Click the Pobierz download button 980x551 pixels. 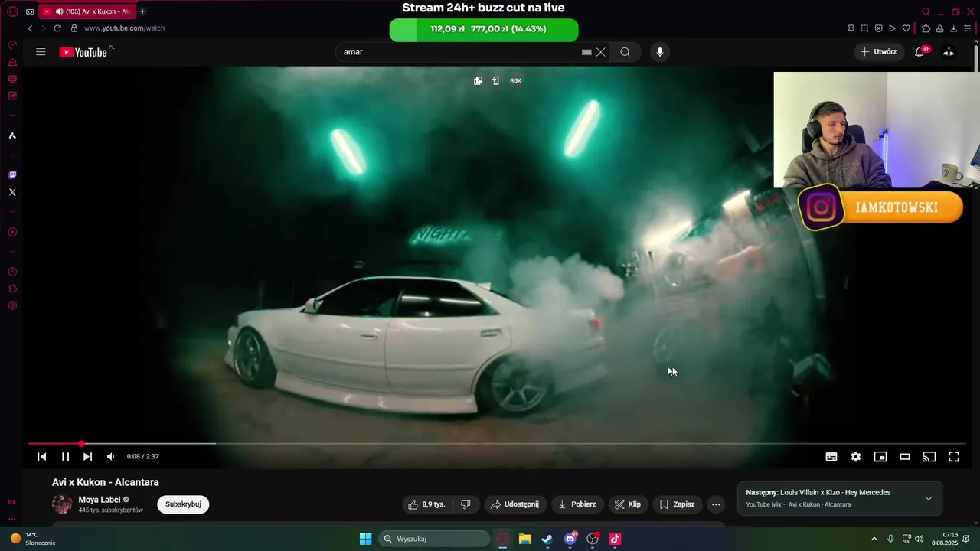pyautogui.click(x=577, y=504)
